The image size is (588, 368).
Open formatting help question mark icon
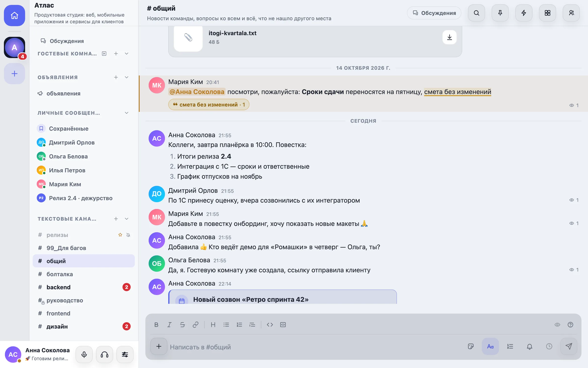(570, 325)
